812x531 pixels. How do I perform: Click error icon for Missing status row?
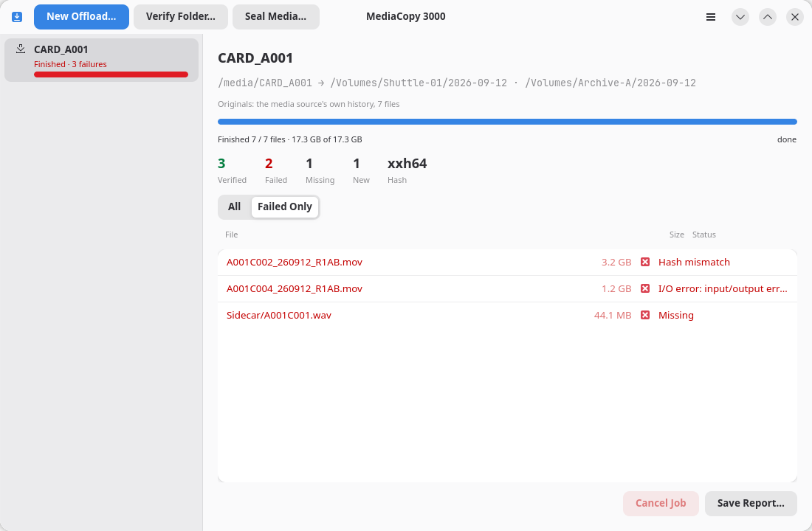pos(644,315)
